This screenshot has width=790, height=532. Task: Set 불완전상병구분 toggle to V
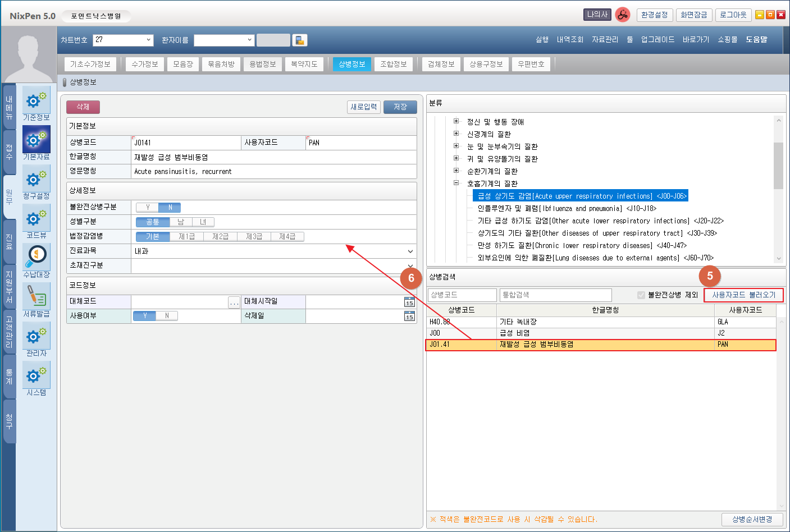pyautogui.click(x=148, y=208)
